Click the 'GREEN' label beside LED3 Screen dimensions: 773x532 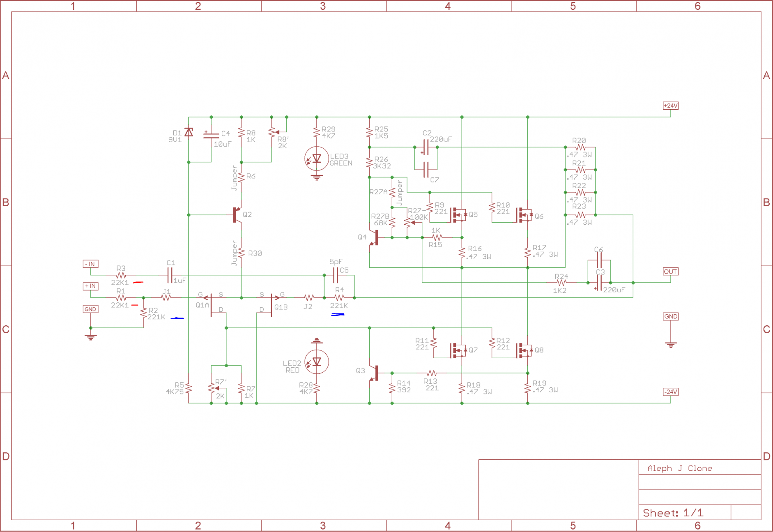(x=341, y=163)
